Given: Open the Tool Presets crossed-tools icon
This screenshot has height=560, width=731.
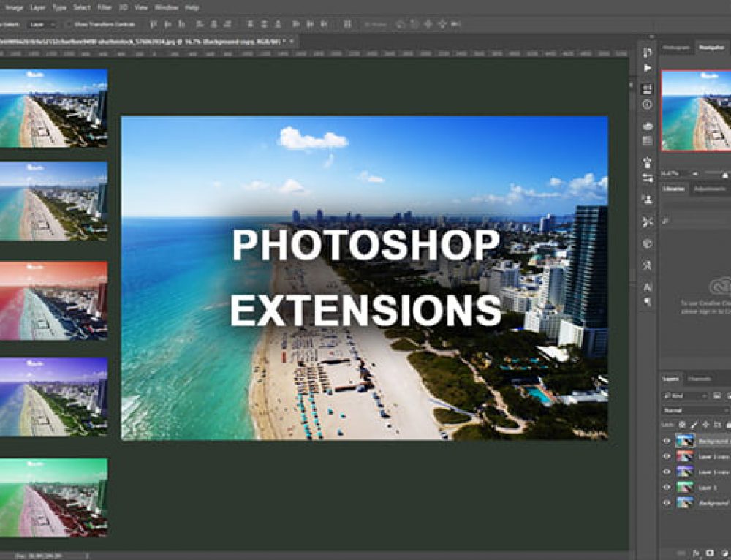Looking at the screenshot, I should (647, 222).
